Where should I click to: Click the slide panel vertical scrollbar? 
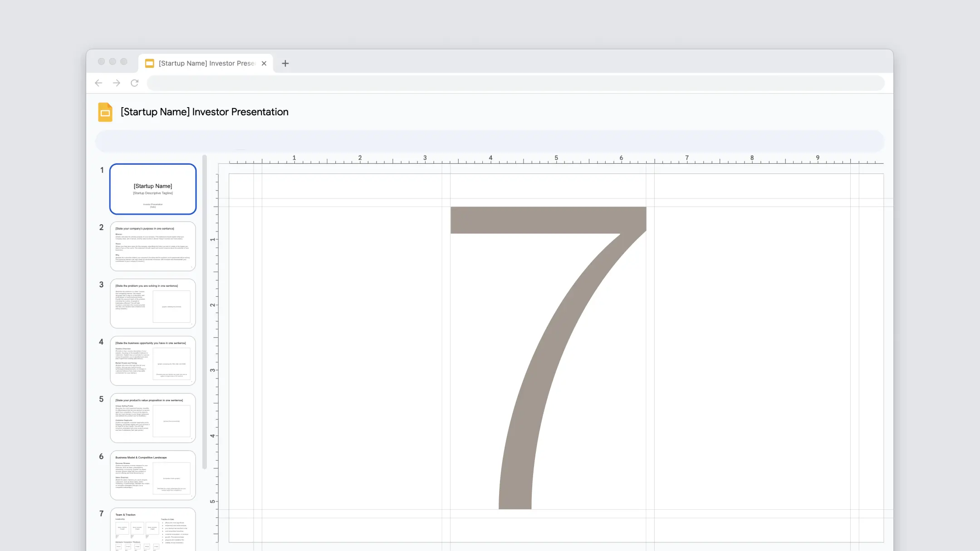(x=205, y=312)
